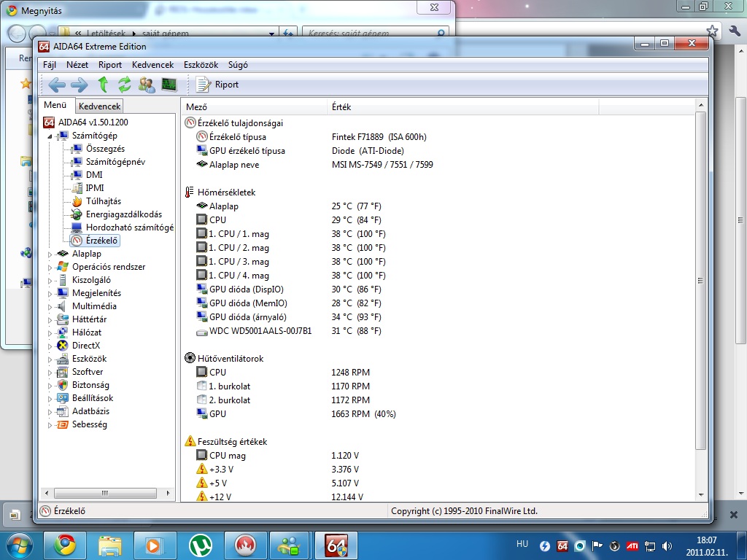Viewport: 747px width, 560px height.
Task: Click the search field in Megnyitás window
Action: (376, 34)
